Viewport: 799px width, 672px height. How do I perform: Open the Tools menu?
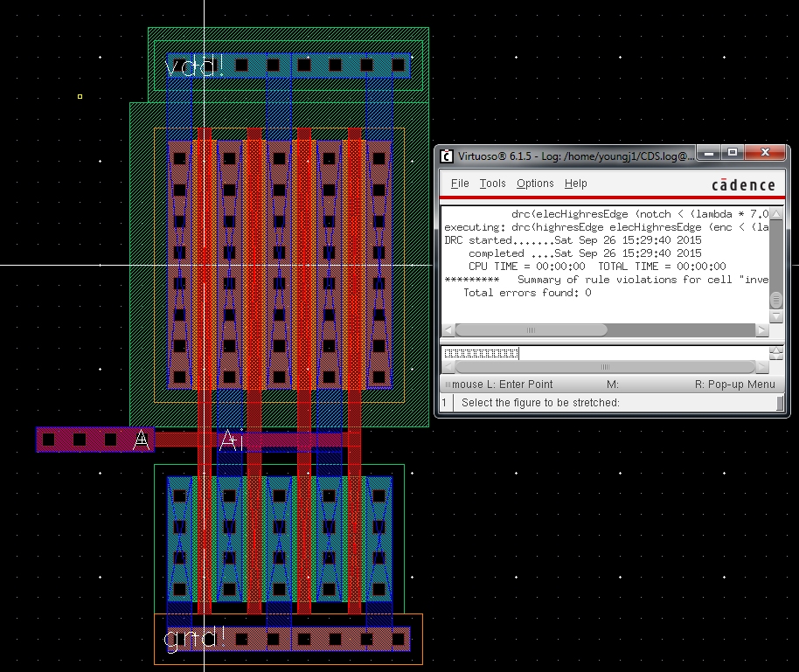point(492,184)
